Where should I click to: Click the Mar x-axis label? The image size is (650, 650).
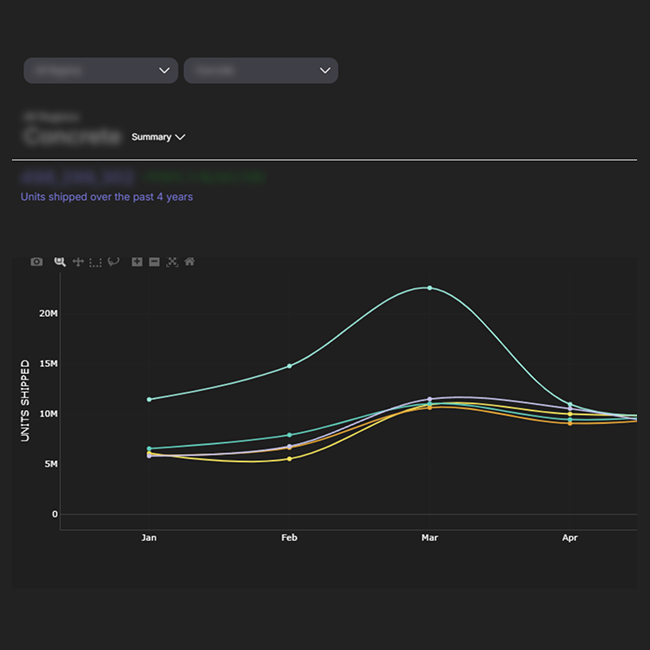(x=429, y=538)
